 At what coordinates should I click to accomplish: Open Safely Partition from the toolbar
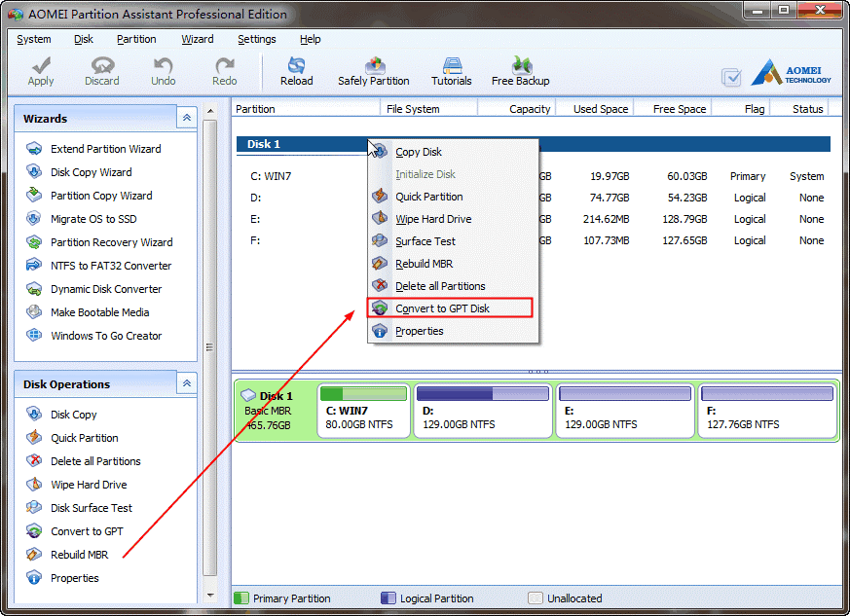(x=374, y=71)
